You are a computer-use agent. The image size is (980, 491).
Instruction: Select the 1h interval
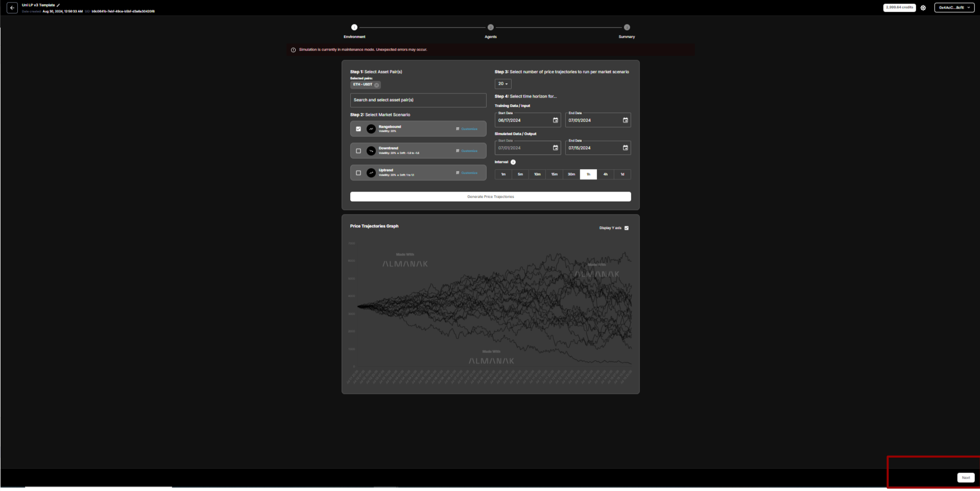click(x=588, y=174)
